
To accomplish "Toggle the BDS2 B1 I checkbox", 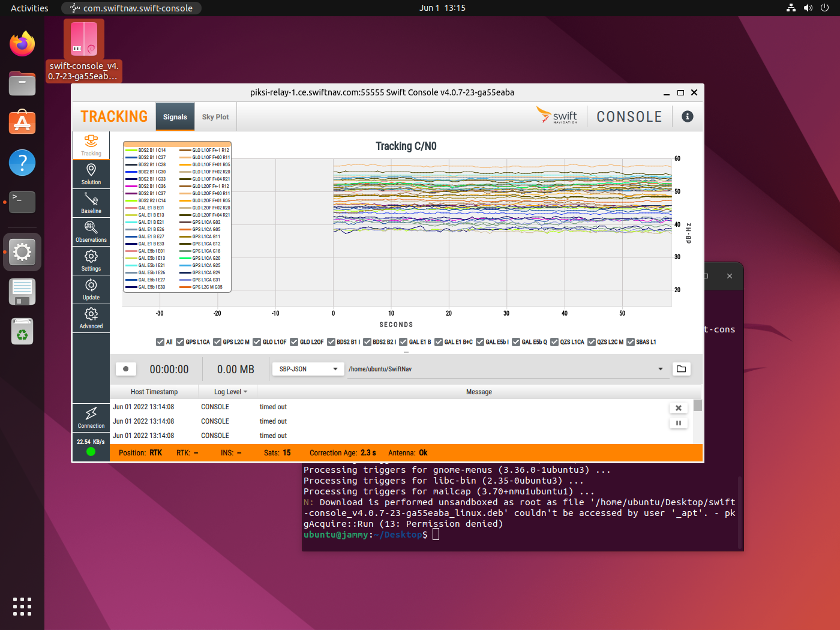I will tap(331, 342).
